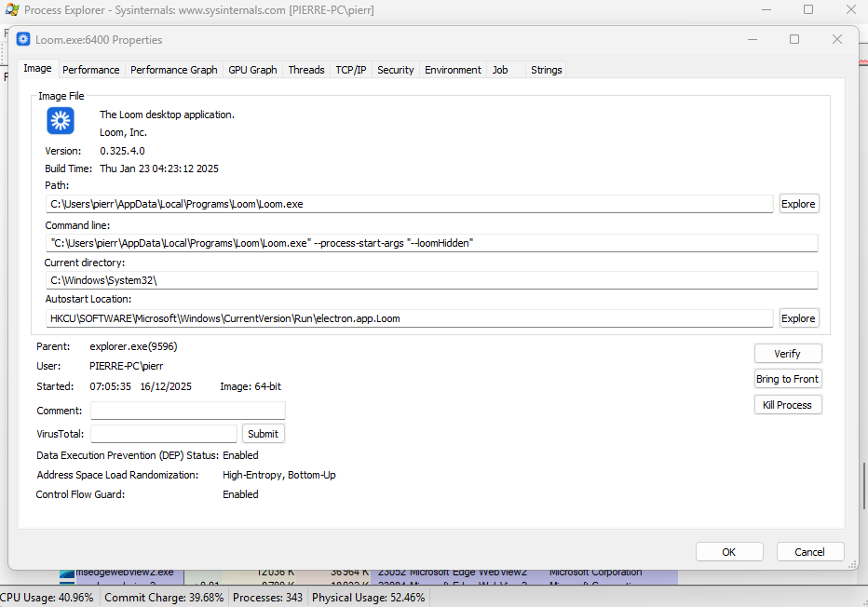Click the build time 'Thu Jan 23 04:23:12 2025'

point(159,169)
